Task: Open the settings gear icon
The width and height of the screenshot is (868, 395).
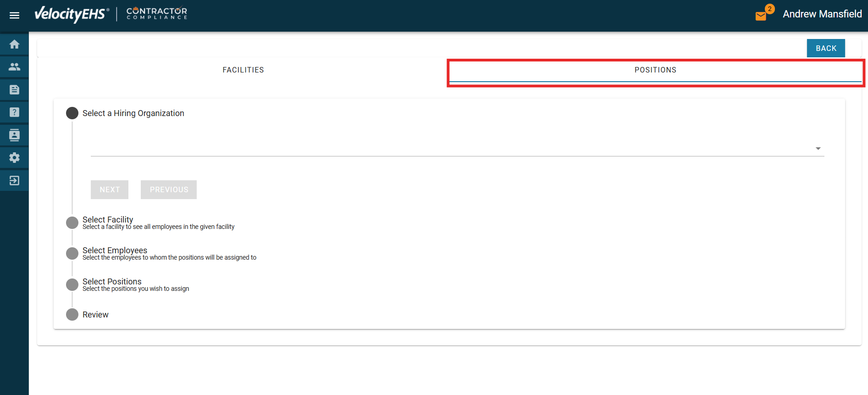Action: (x=14, y=158)
